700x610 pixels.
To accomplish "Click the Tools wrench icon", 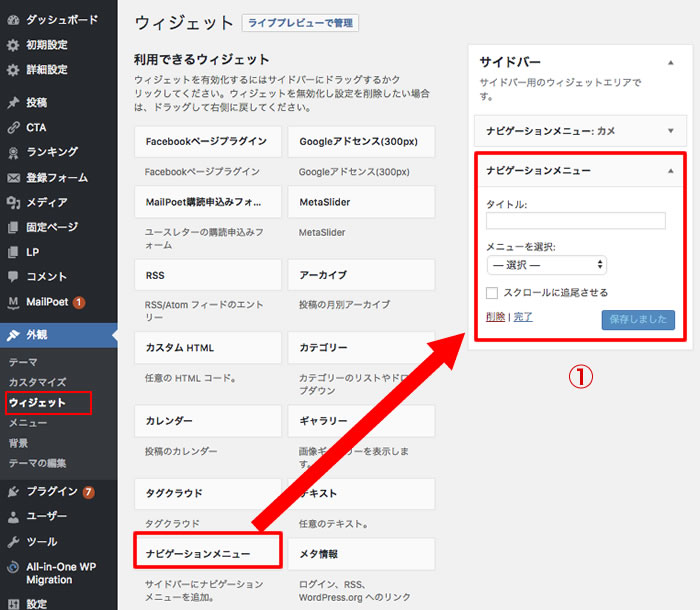I will point(13,541).
